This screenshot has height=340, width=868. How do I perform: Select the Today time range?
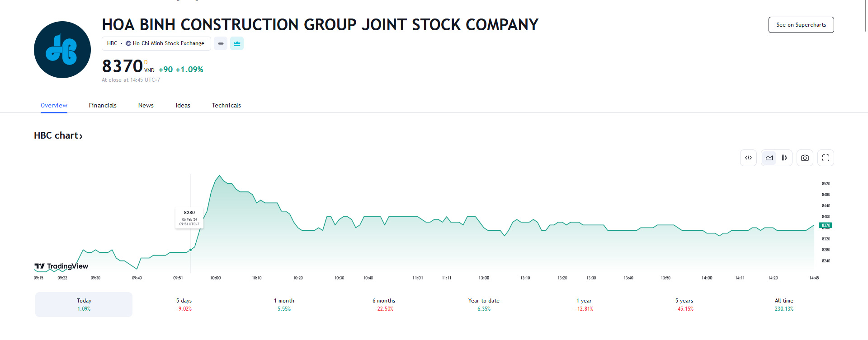84,304
